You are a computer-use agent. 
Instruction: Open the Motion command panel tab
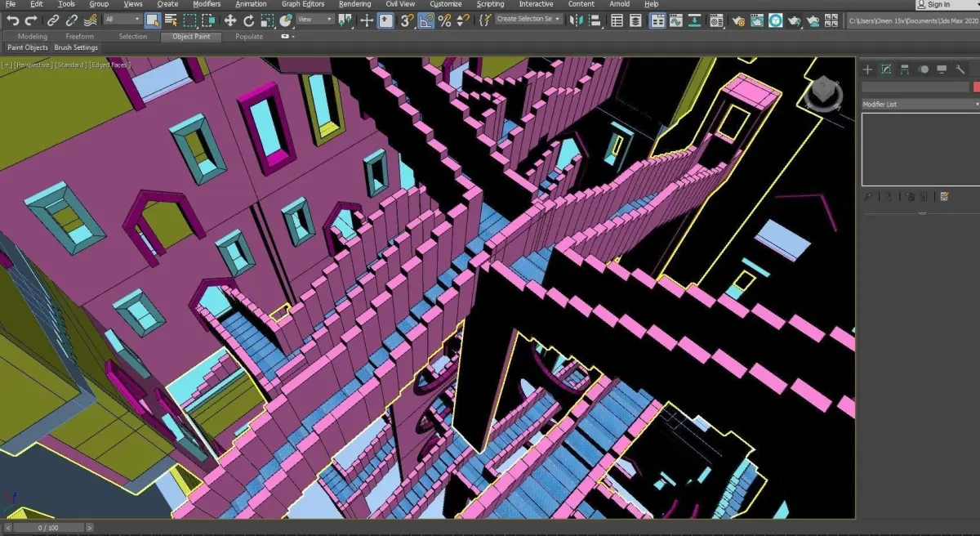point(924,69)
